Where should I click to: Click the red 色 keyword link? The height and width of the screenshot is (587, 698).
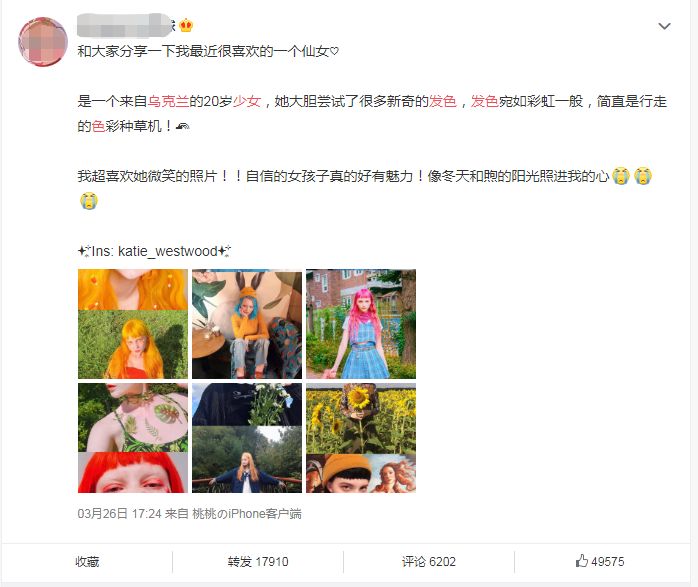(98, 126)
